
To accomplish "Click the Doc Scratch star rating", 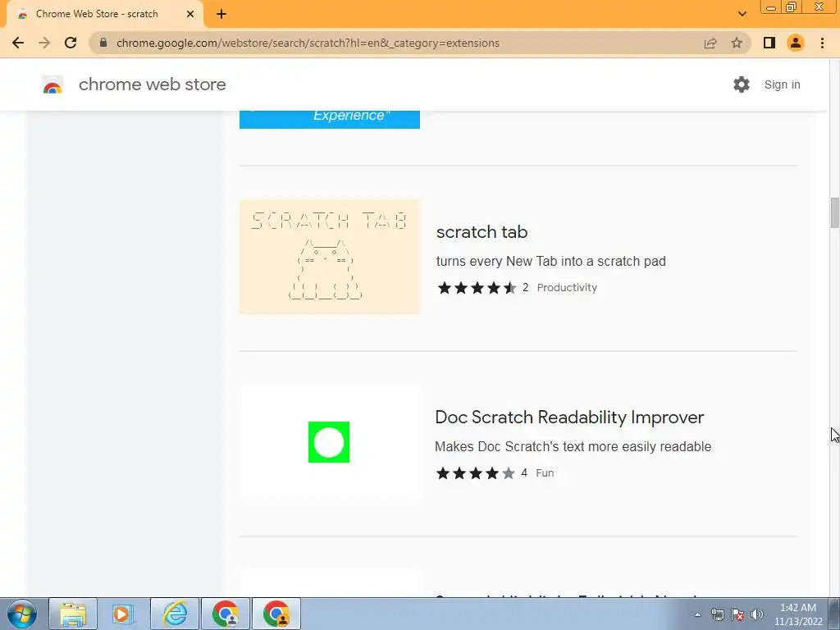I will [x=476, y=473].
